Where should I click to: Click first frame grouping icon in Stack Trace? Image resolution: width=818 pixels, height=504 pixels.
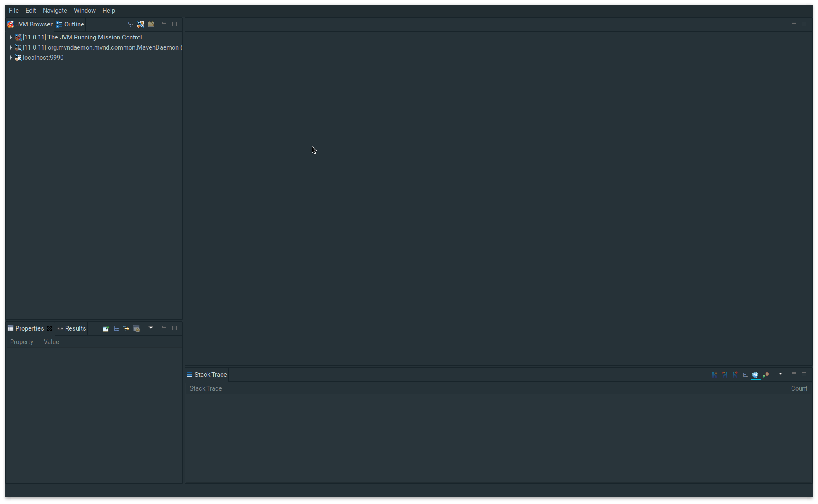pos(715,375)
